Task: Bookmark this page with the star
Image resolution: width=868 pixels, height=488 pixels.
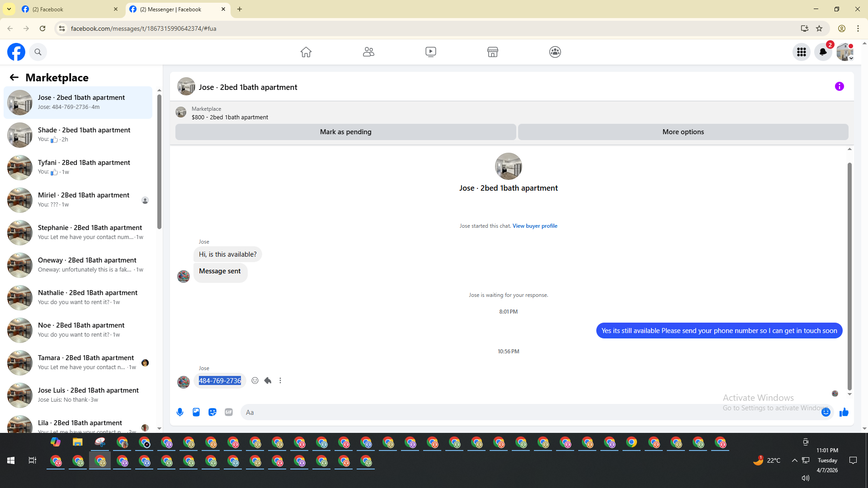Action: pos(819,28)
